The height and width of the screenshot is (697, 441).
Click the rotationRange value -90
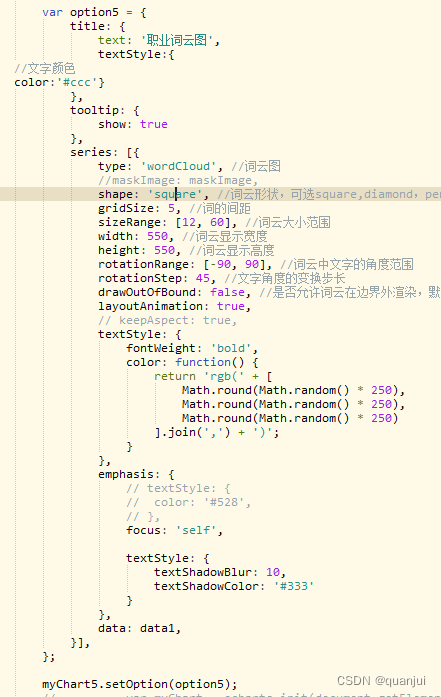tap(220, 264)
